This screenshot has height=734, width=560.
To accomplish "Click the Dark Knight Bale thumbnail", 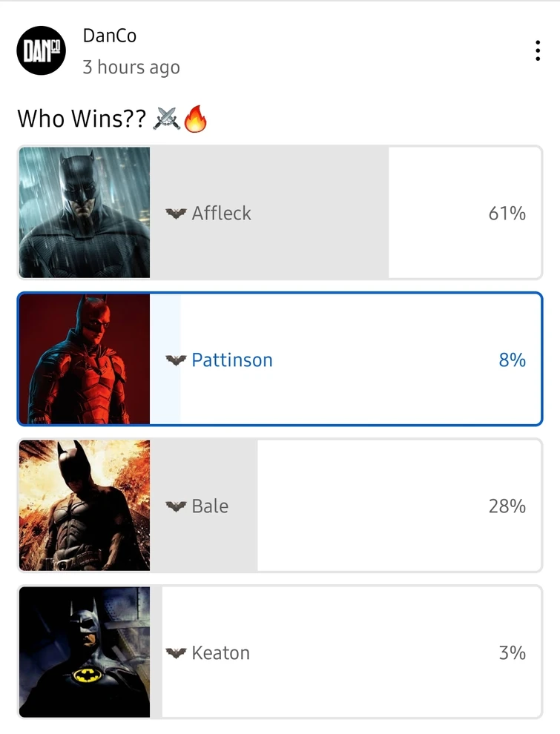I will (x=84, y=506).
